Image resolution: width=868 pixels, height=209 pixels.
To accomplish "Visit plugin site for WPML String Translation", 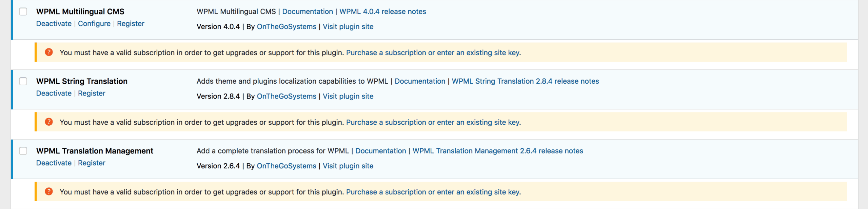I will [348, 96].
